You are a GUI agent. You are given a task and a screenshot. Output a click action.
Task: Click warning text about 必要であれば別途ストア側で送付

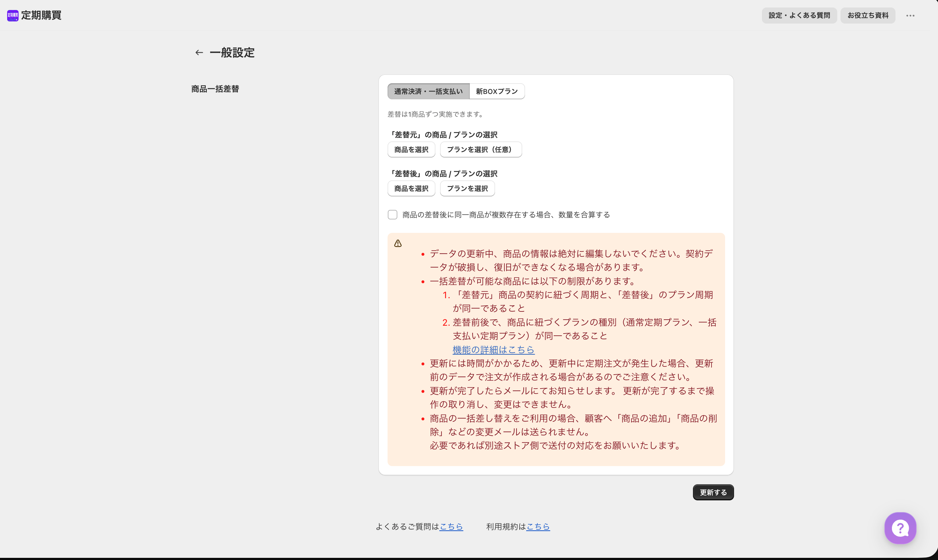coord(557,446)
